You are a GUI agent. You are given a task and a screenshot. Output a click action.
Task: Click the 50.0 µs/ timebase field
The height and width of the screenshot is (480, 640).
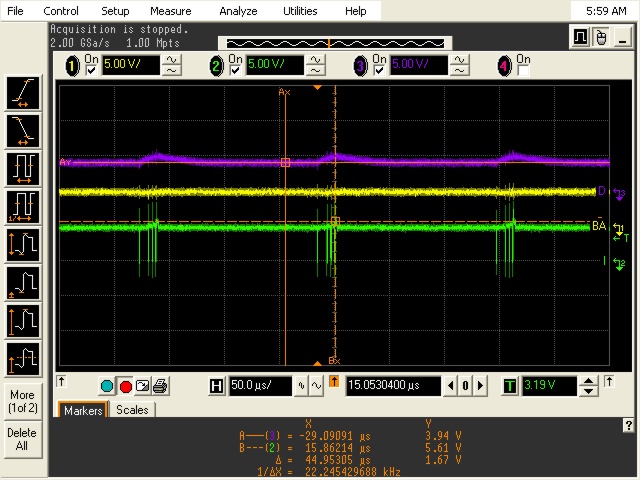260,386
